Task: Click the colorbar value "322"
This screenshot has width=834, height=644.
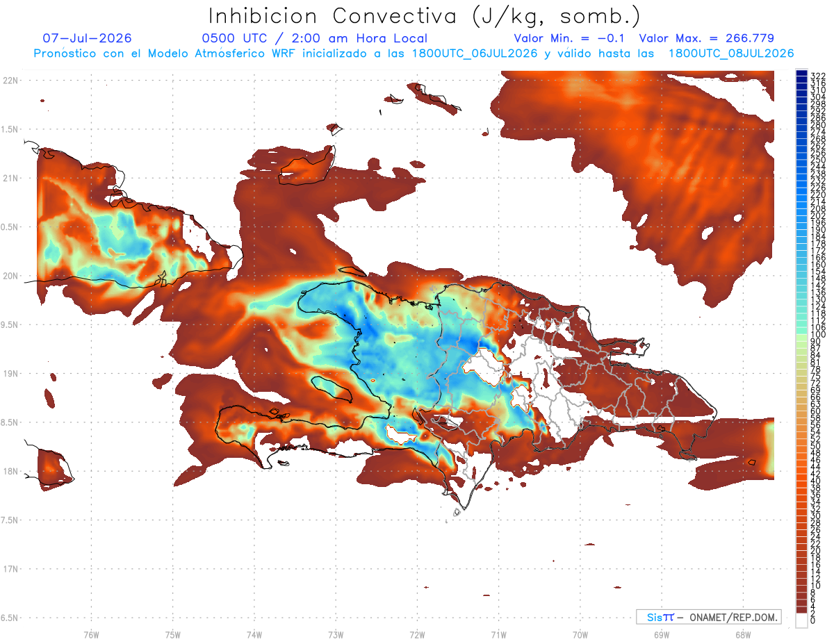Action: click(817, 75)
